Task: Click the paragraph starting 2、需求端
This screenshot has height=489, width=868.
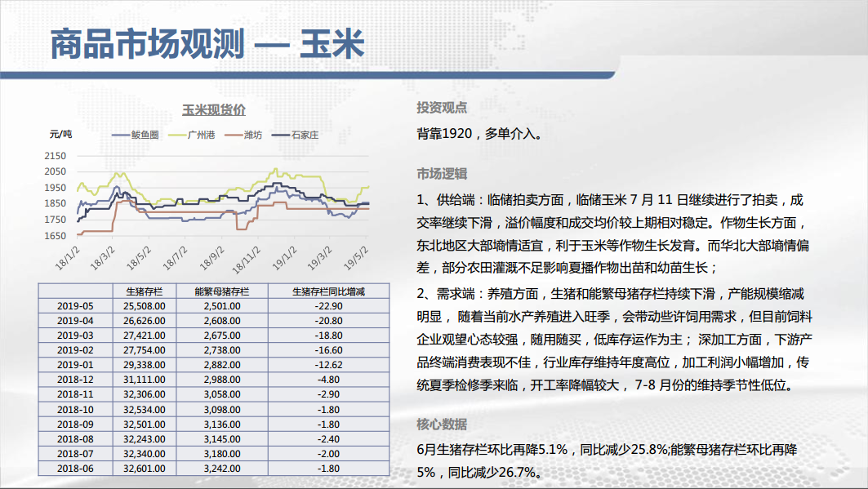Action: click(614, 340)
